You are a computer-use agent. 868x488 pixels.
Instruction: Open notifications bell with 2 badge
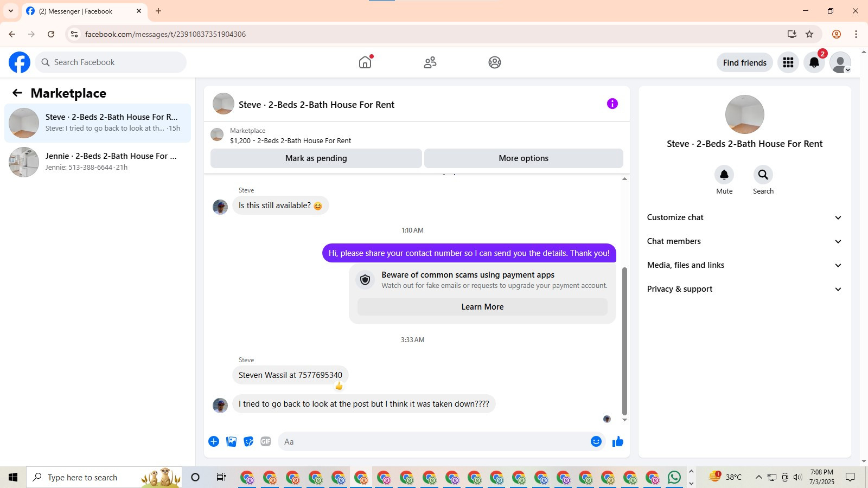tap(814, 62)
